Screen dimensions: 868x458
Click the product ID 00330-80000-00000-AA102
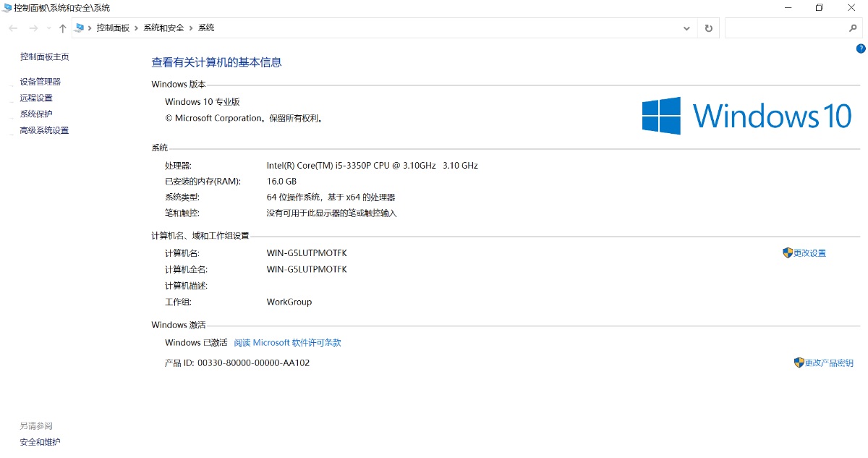254,362
